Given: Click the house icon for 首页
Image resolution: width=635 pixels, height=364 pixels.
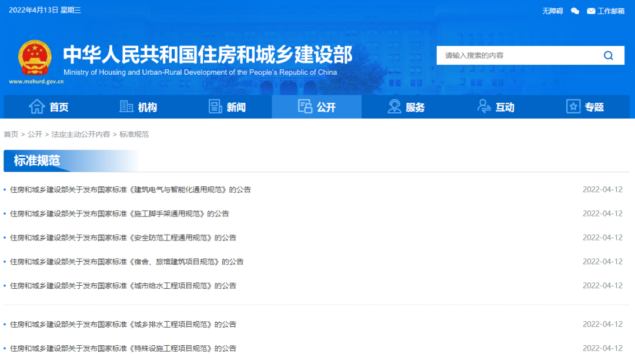Looking at the screenshot, I should point(37,106).
